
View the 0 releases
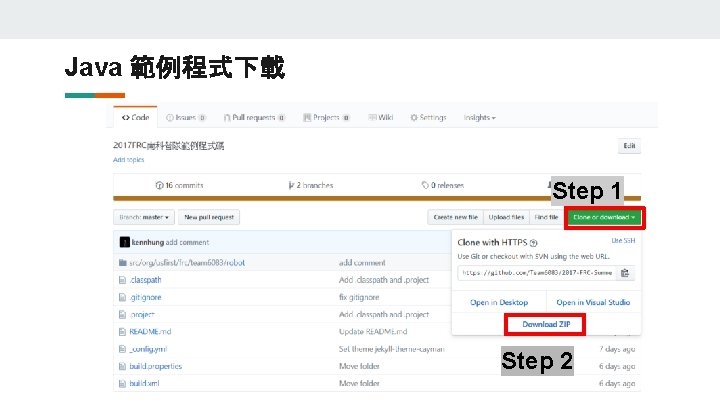tap(443, 186)
